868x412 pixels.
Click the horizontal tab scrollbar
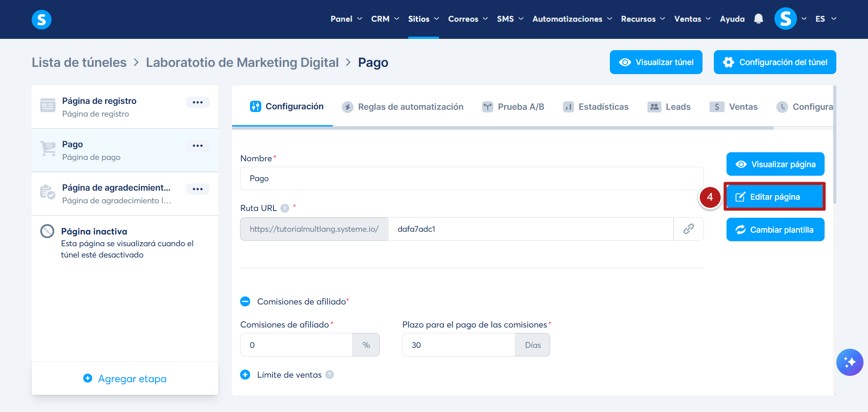coord(503,128)
